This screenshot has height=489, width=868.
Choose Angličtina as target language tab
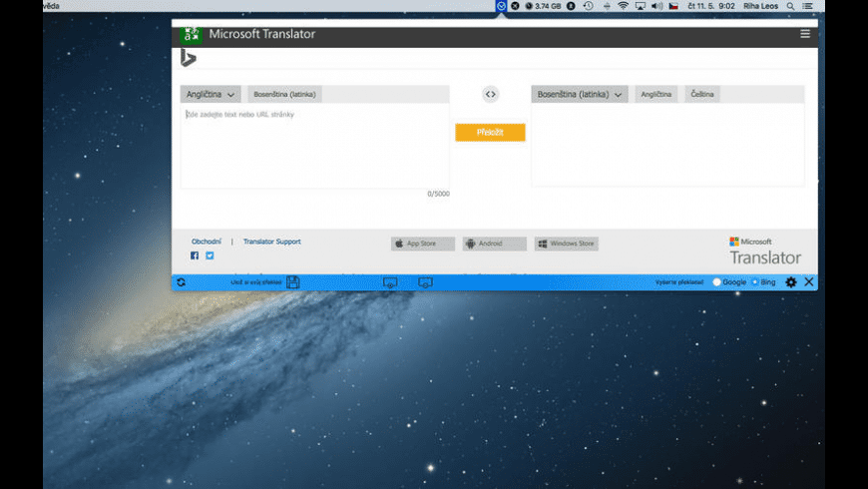[x=655, y=94]
